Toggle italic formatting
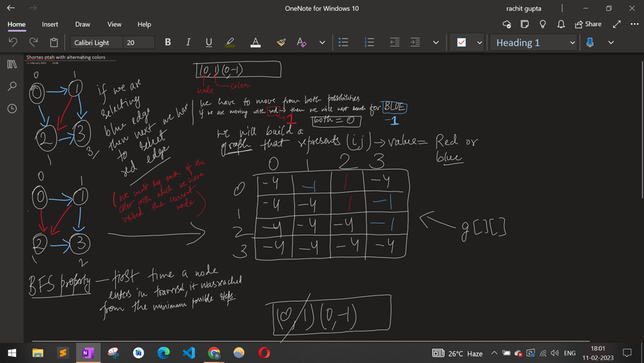Image resolution: width=644 pixels, height=363 pixels. pos(188,43)
